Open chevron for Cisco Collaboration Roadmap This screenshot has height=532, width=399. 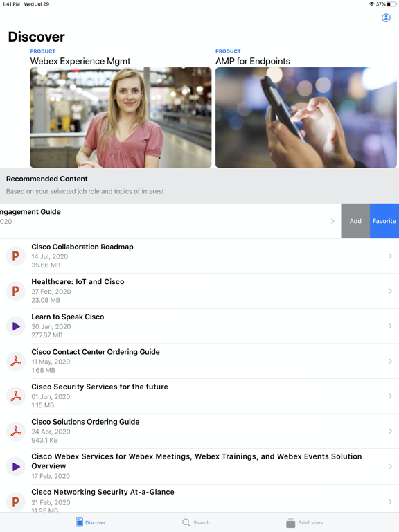coord(390,256)
